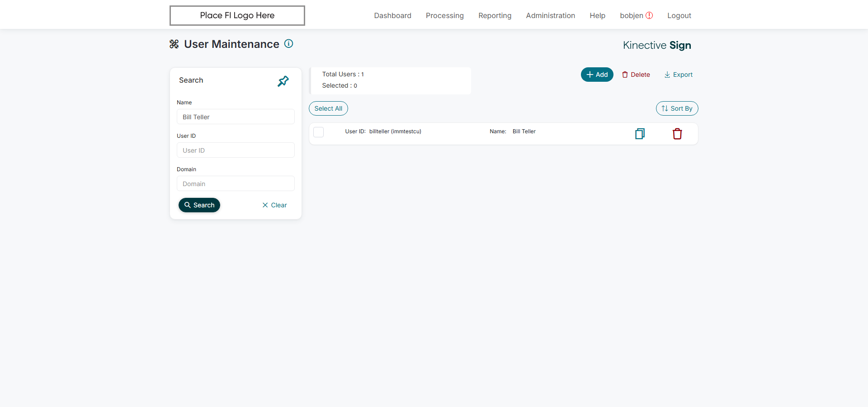
Task: Tick the checkbox for billteller user
Action: (319, 132)
